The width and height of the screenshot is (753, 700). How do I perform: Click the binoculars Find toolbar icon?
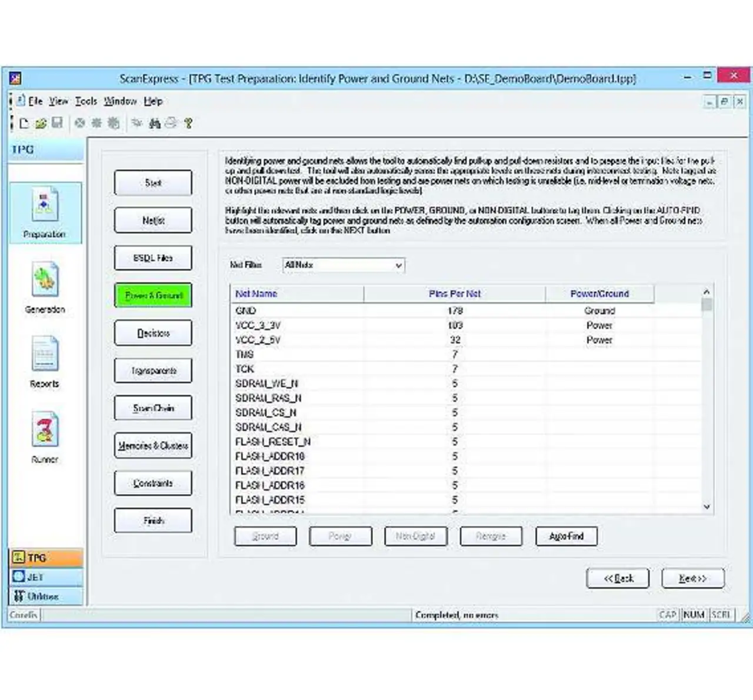[155, 123]
